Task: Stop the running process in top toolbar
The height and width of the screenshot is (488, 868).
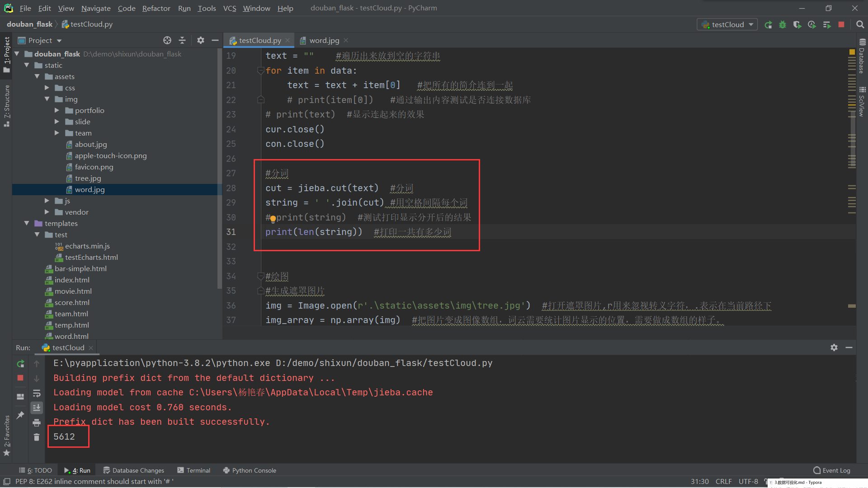Action: click(841, 25)
